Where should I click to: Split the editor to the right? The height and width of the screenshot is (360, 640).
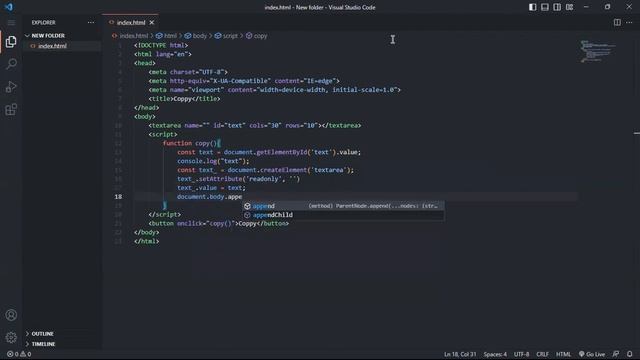point(617,22)
